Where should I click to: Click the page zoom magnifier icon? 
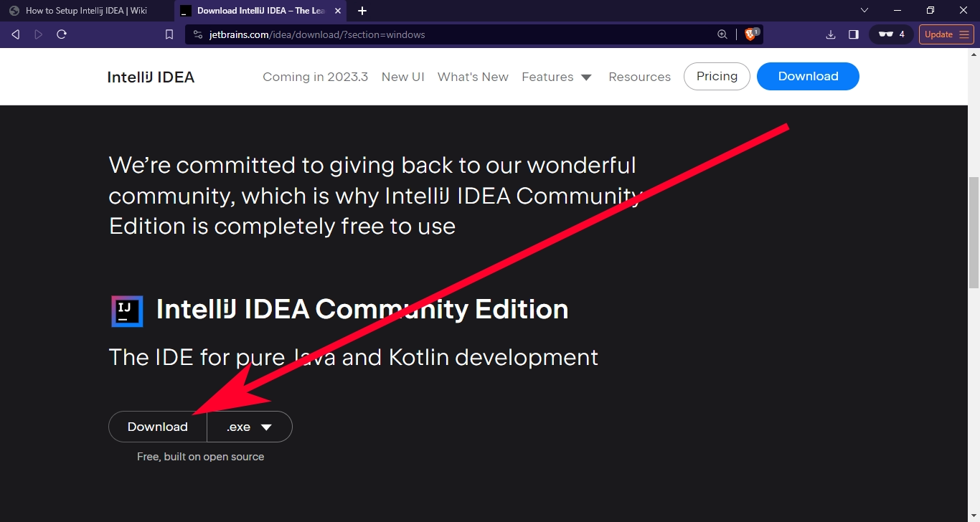[722, 34]
